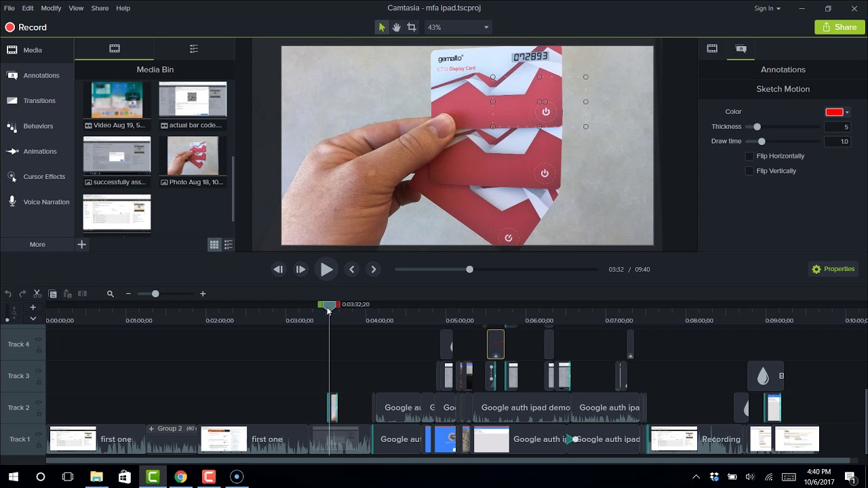Click More in the sidebar
This screenshot has width=868, height=488.
click(x=37, y=245)
